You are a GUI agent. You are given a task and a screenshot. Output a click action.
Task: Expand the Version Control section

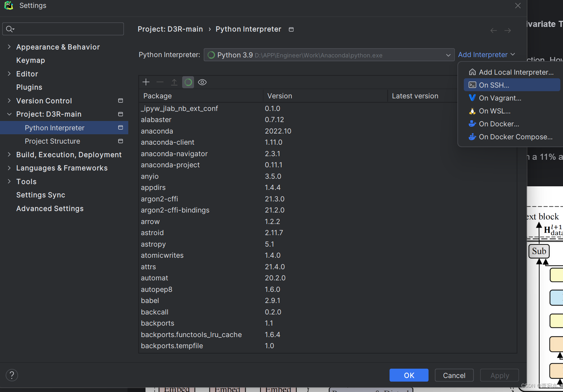pyautogui.click(x=9, y=101)
